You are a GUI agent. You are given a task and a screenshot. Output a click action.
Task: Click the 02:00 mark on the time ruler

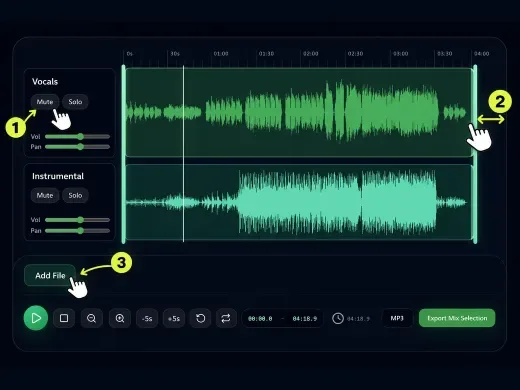coord(311,54)
